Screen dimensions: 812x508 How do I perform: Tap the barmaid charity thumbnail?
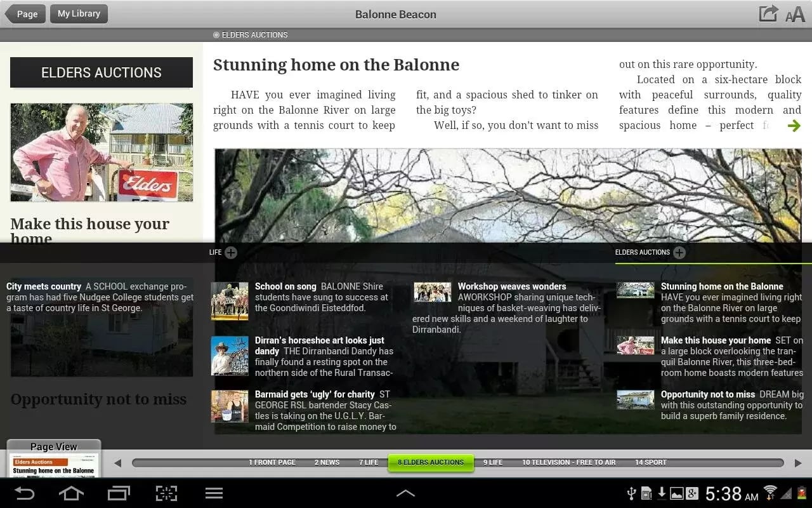230,406
